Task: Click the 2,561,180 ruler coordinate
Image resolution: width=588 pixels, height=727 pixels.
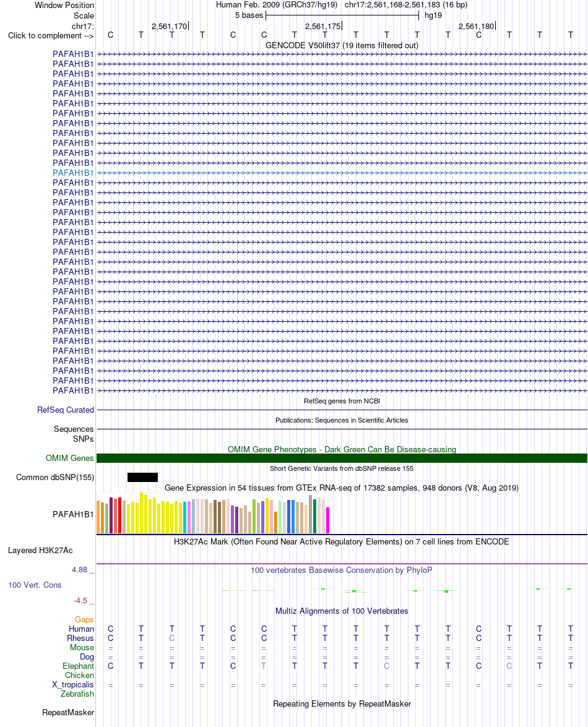Action: point(476,27)
